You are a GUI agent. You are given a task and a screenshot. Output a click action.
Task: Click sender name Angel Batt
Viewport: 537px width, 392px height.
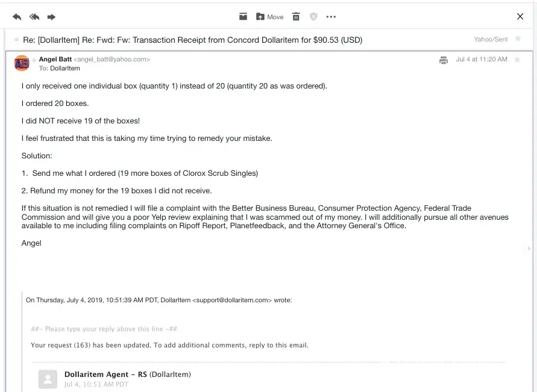tap(55, 60)
